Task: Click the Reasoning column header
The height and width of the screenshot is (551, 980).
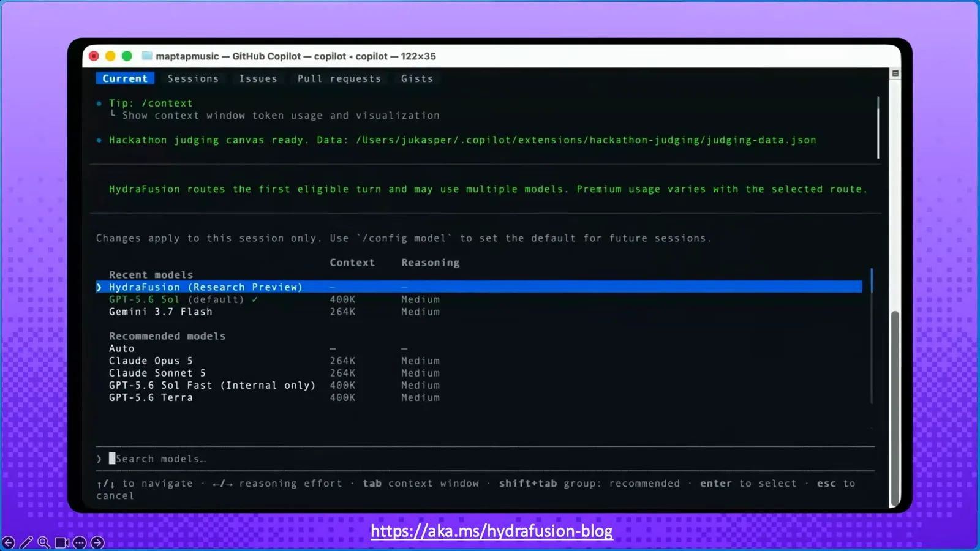Action: (x=430, y=262)
